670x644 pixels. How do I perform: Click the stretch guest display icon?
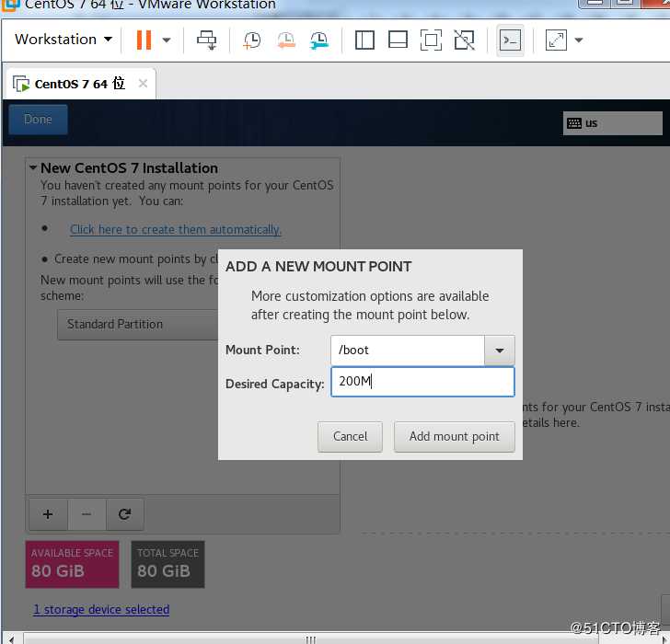point(556,40)
